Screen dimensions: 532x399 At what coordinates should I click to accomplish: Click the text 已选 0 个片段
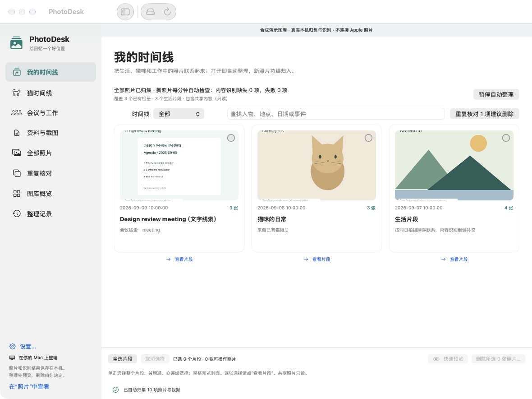(188, 359)
